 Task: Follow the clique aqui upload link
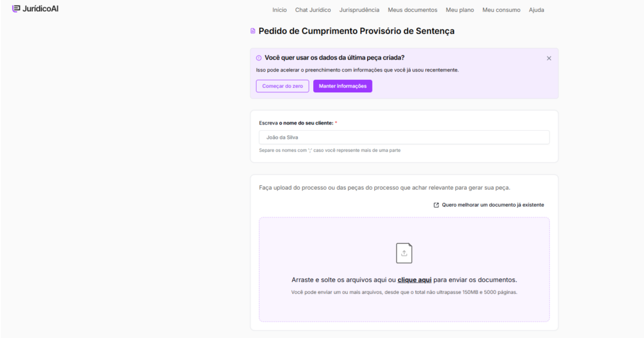(414, 280)
